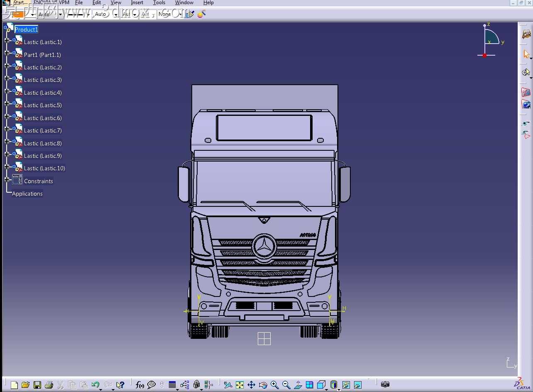Open the transparency Auto dropdown

click(60, 15)
